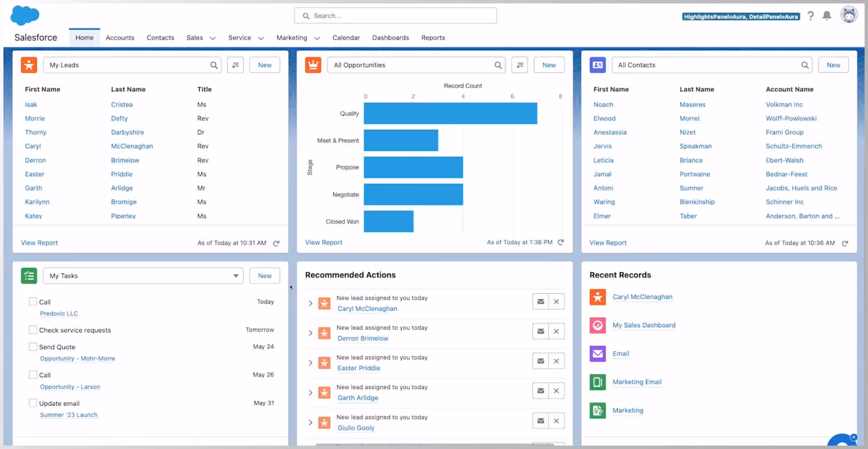The width and height of the screenshot is (868, 449).
Task: Click the orange Opportunities crown icon
Action: (313, 65)
